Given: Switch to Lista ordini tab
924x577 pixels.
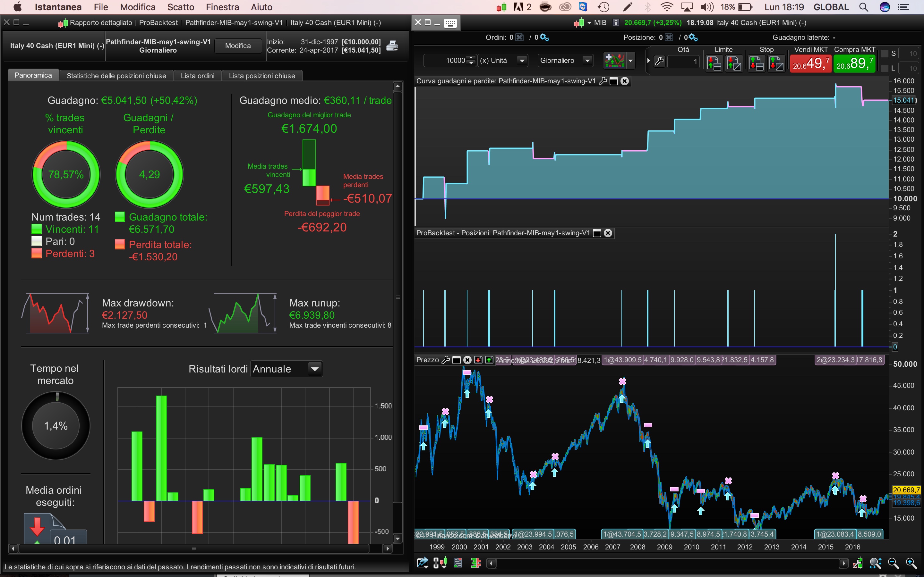Looking at the screenshot, I should coord(197,76).
